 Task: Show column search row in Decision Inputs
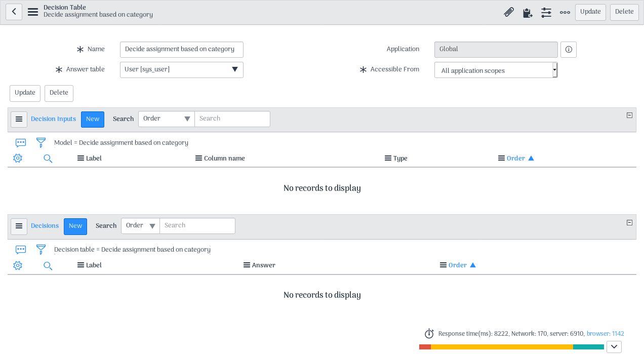[48, 159]
